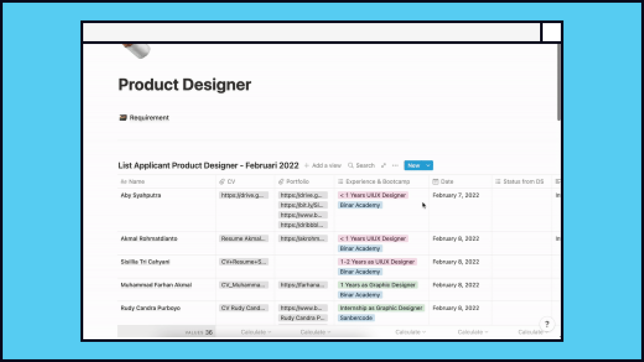Open the dropdown arrow beside New

(428, 165)
